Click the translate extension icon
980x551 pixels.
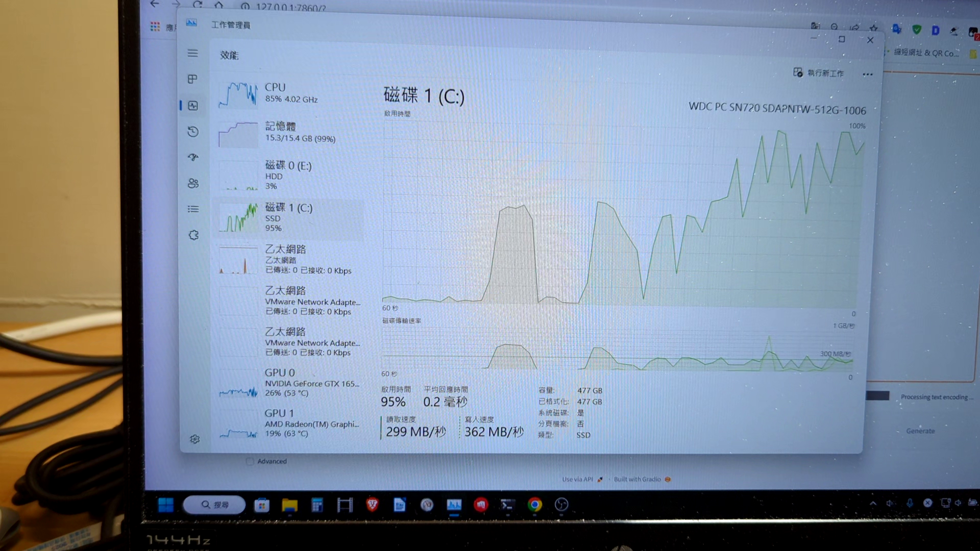(x=896, y=29)
